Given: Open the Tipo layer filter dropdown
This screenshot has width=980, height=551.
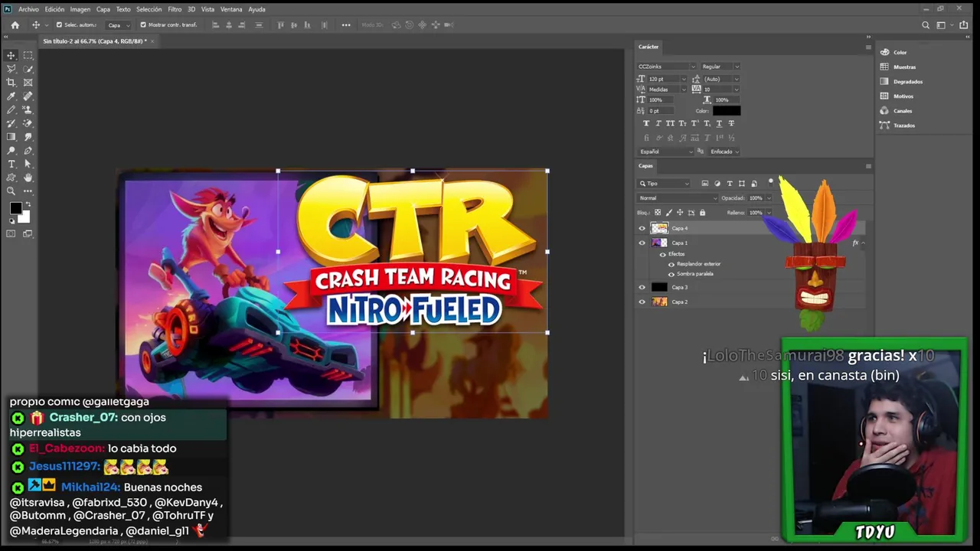Looking at the screenshot, I should point(665,184).
